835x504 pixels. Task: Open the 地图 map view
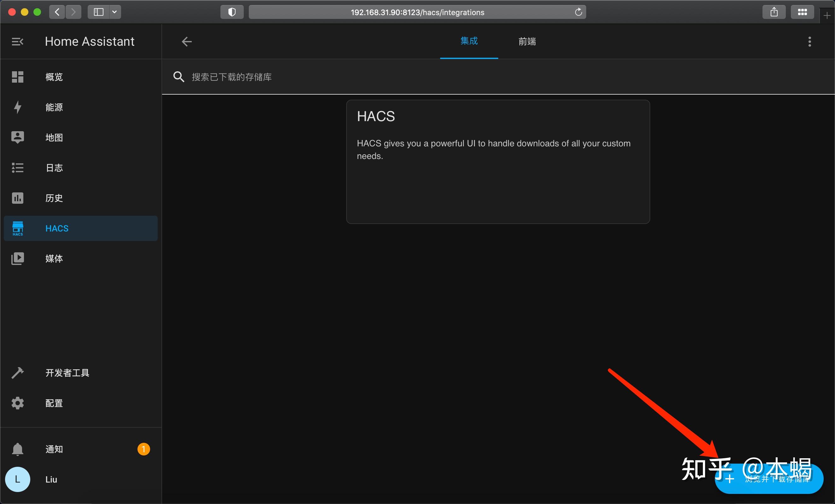[x=54, y=137]
